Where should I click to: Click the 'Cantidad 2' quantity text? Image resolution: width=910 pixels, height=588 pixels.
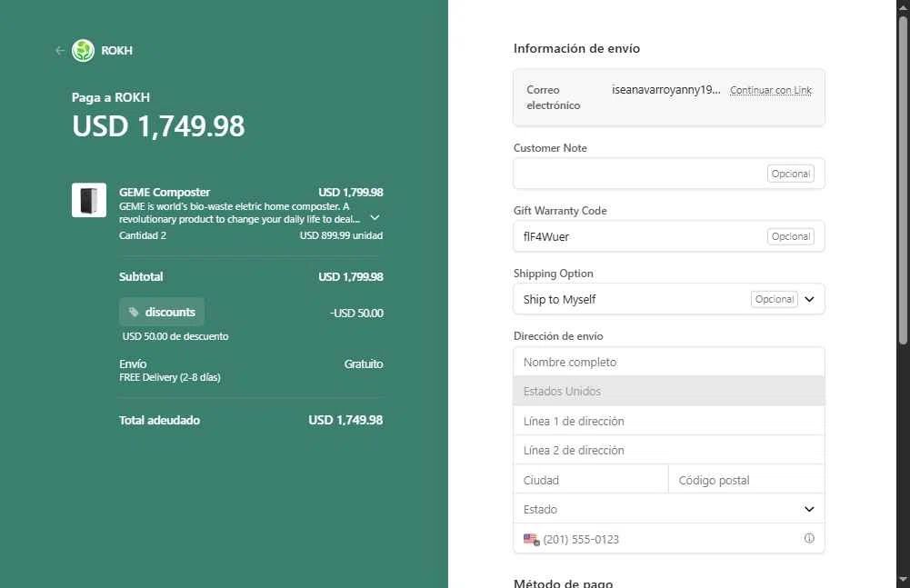coord(143,235)
